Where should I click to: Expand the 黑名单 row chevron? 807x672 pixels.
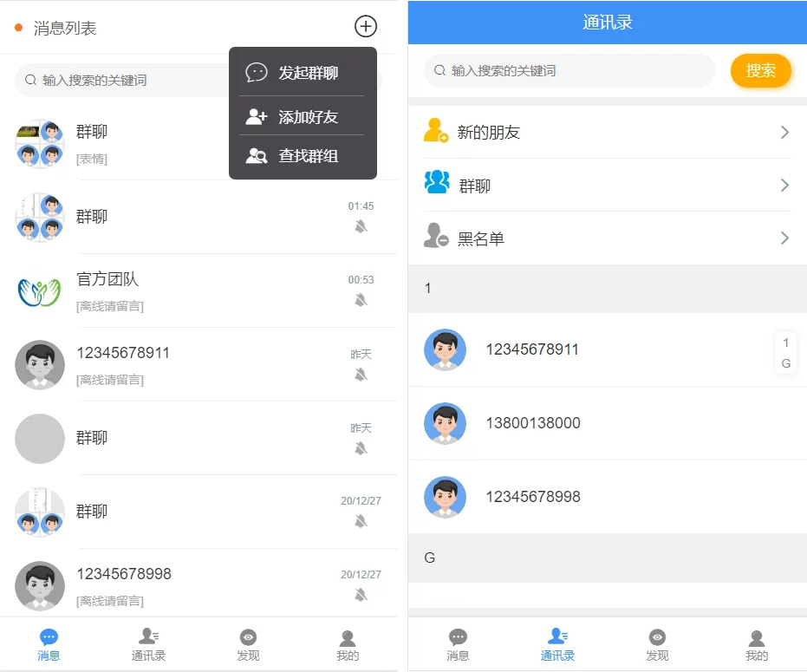pos(785,238)
